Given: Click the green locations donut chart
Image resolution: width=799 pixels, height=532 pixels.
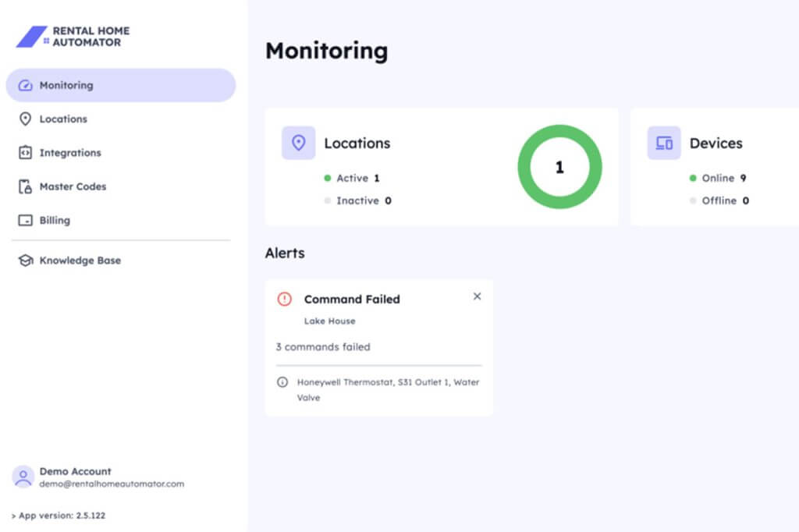Looking at the screenshot, I should 559,167.
